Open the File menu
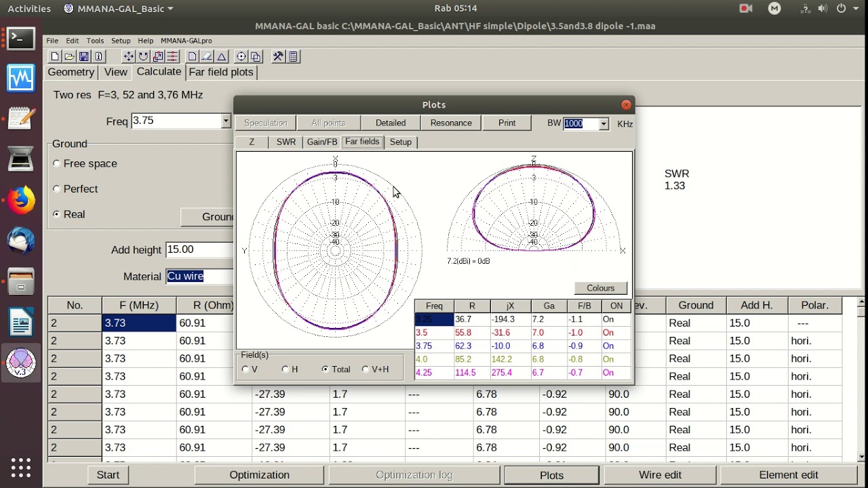The width and height of the screenshot is (868, 488). coord(52,41)
